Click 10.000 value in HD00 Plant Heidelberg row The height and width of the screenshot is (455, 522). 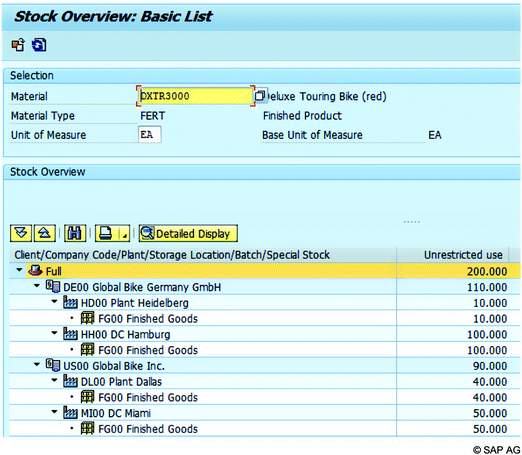[490, 303]
